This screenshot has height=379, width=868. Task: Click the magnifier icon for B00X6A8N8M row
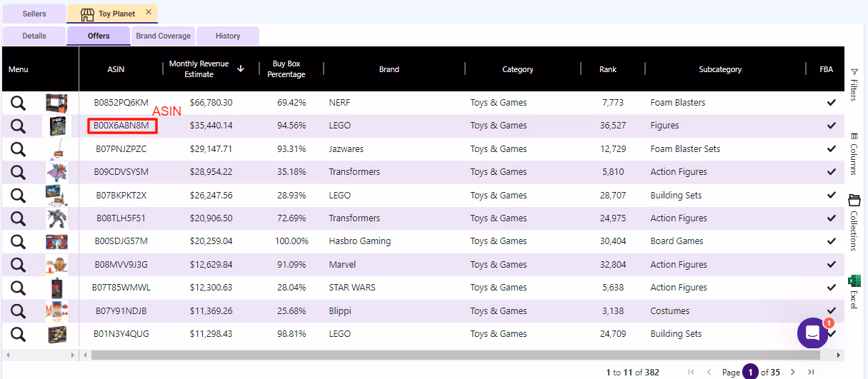click(18, 126)
